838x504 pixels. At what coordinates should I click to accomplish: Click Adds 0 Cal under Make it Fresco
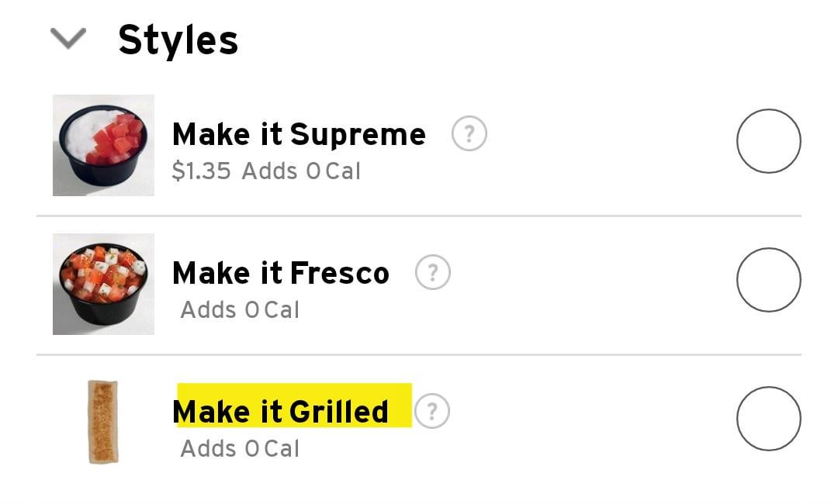pos(240,310)
